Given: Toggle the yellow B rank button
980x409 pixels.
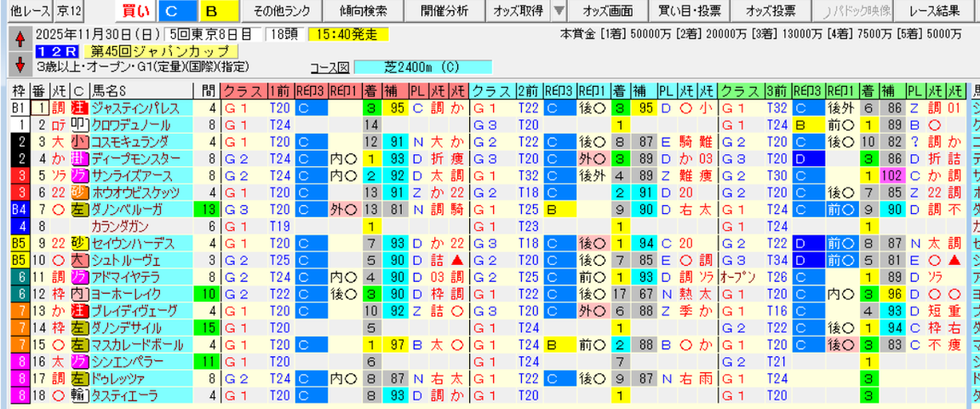Looking at the screenshot, I should (x=218, y=10).
